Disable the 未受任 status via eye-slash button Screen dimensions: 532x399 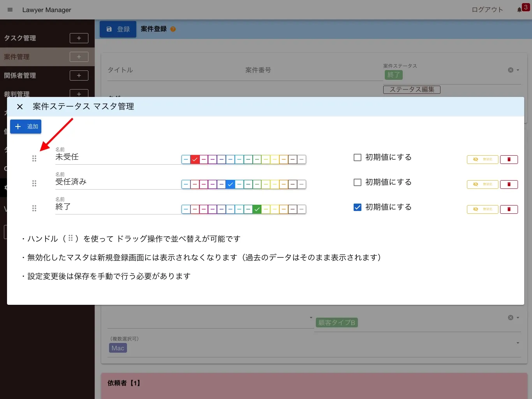click(x=483, y=159)
